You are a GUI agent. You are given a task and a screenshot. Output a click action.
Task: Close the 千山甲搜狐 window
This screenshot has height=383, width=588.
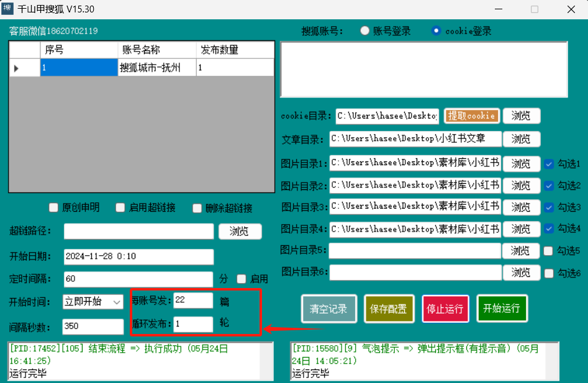[x=571, y=9]
